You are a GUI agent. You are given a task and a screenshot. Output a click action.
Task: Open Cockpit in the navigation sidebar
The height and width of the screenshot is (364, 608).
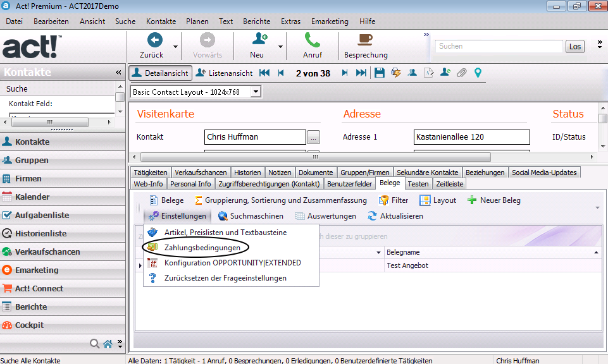[63, 325]
